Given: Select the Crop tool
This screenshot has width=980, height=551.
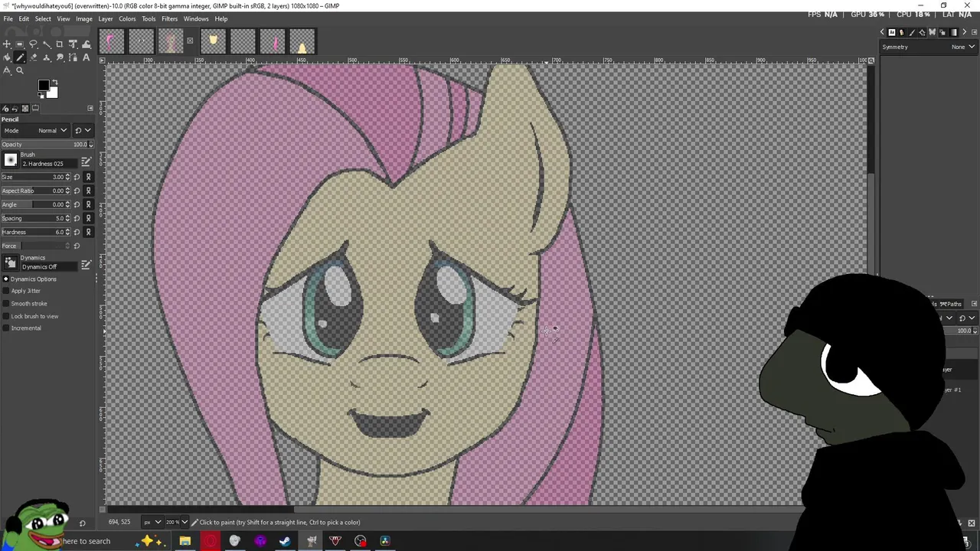Looking at the screenshot, I should coord(60,44).
